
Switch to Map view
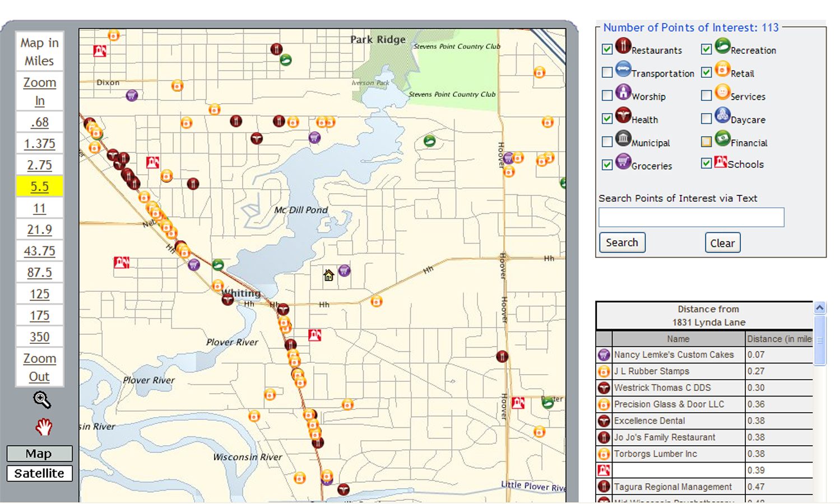(39, 454)
